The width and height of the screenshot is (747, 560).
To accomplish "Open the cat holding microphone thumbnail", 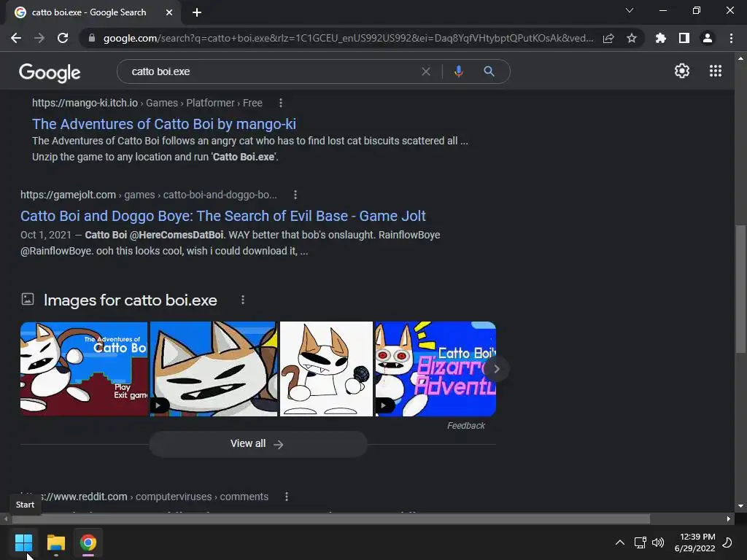I will [x=326, y=368].
